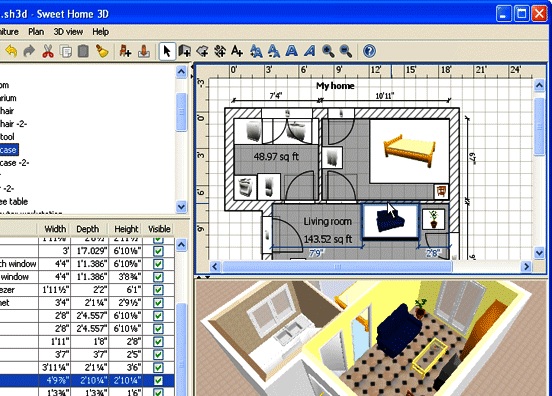Open the Plan menu
Image resolution: width=552 pixels, height=396 pixels.
coord(36,32)
